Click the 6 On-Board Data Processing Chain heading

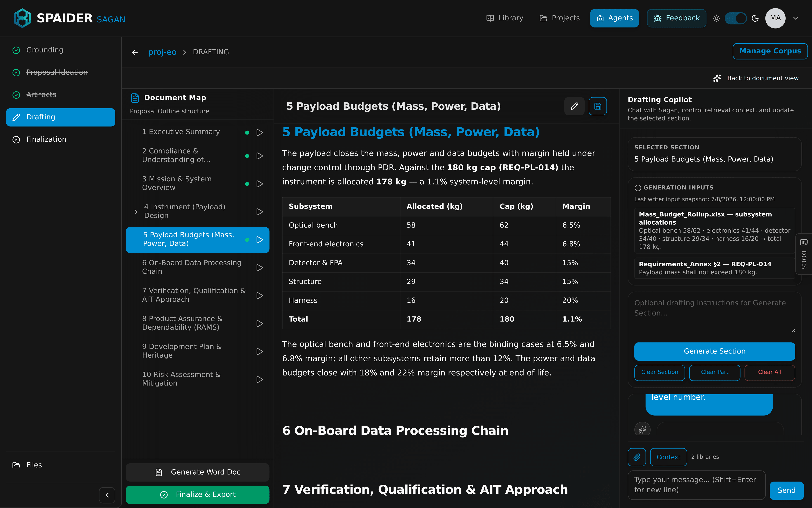coord(395,431)
